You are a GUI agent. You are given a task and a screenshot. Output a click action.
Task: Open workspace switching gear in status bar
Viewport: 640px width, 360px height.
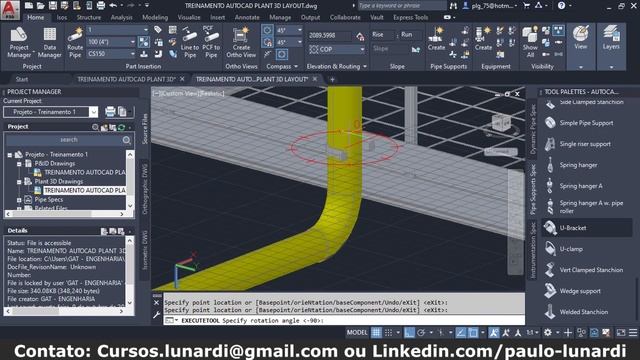click(548, 333)
